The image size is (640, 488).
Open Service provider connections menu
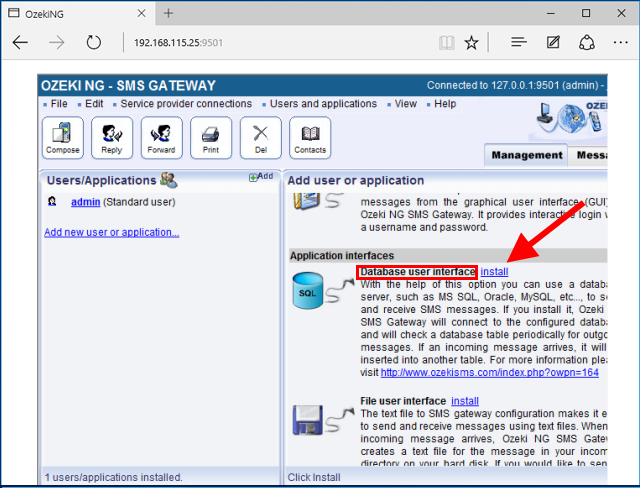[186, 104]
